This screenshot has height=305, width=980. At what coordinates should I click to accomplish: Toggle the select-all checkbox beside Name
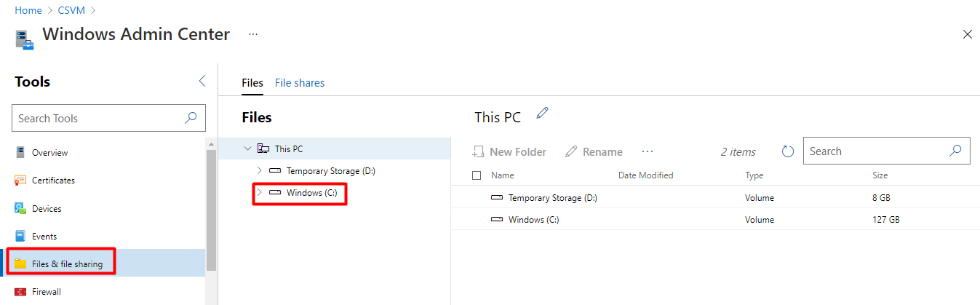(x=477, y=175)
